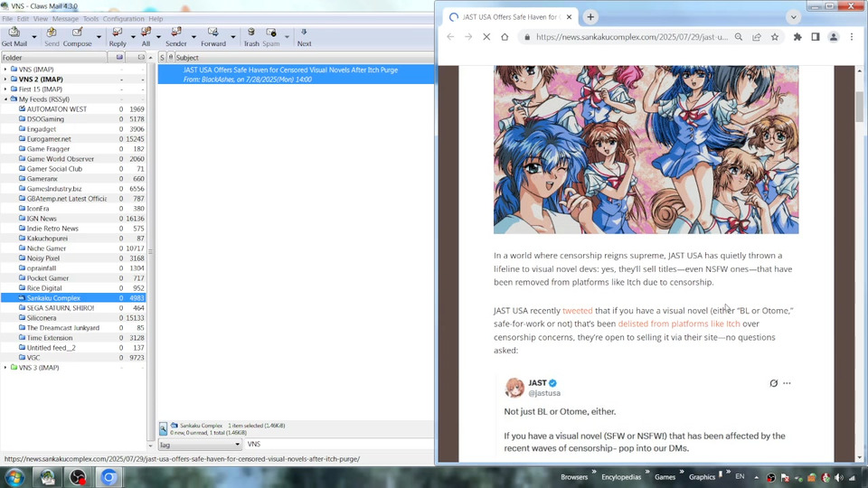Open the browser profile avatar icon
This screenshot has height=488, width=868.
click(833, 37)
